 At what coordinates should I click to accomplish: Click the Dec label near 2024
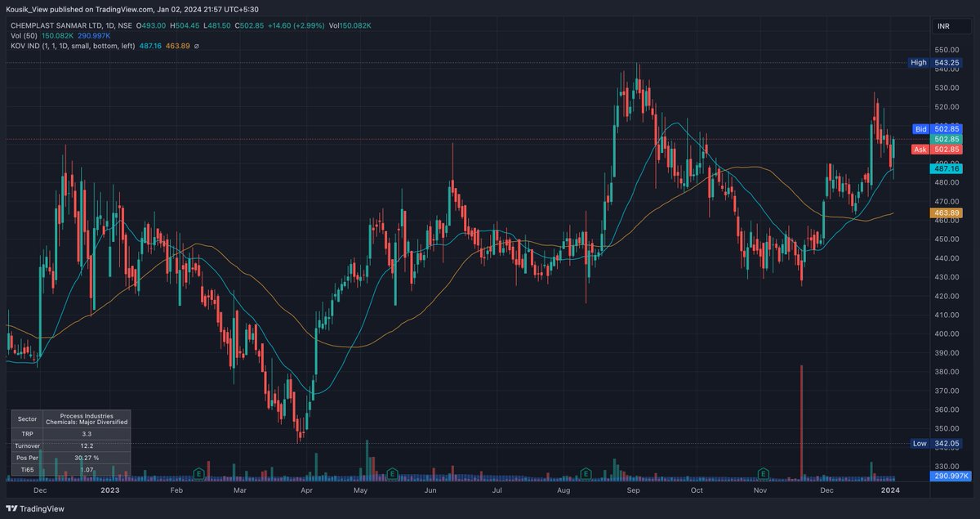pyautogui.click(x=826, y=490)
